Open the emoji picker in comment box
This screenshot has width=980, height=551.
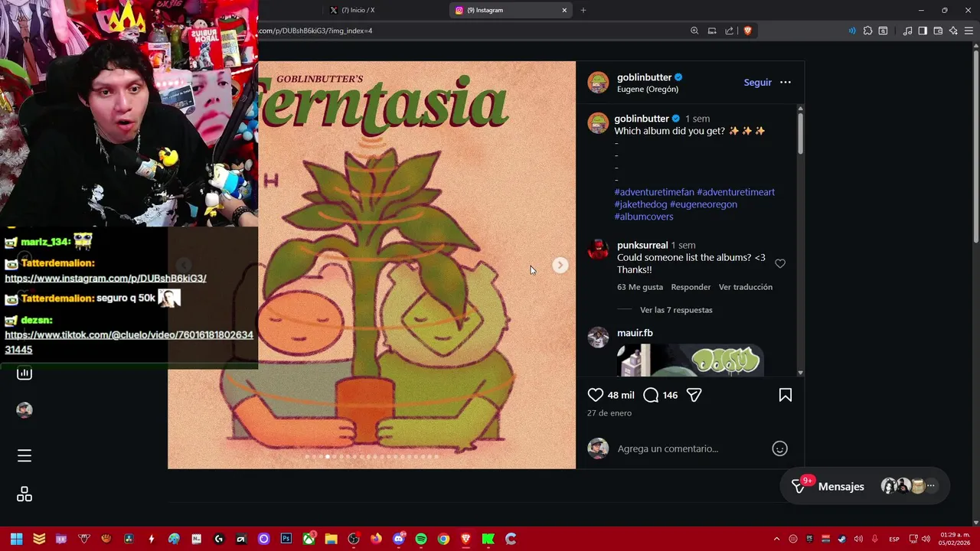pos(779,448)
